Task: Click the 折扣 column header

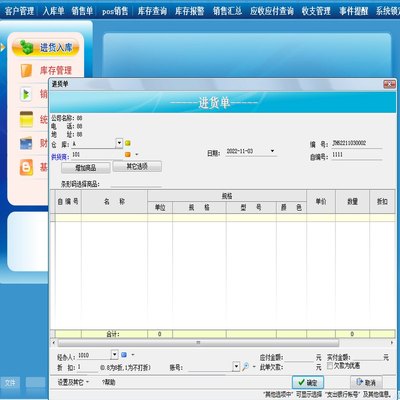Action: tap(382, 202)
